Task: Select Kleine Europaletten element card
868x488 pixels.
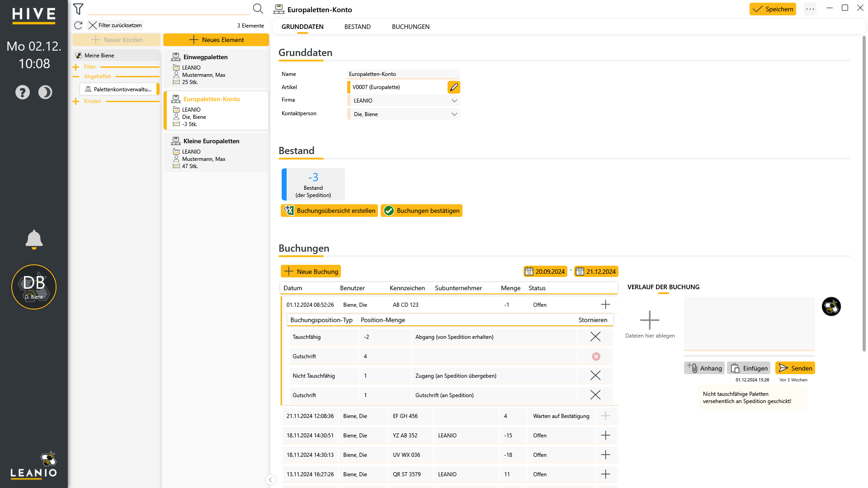Action: point(216,153)
